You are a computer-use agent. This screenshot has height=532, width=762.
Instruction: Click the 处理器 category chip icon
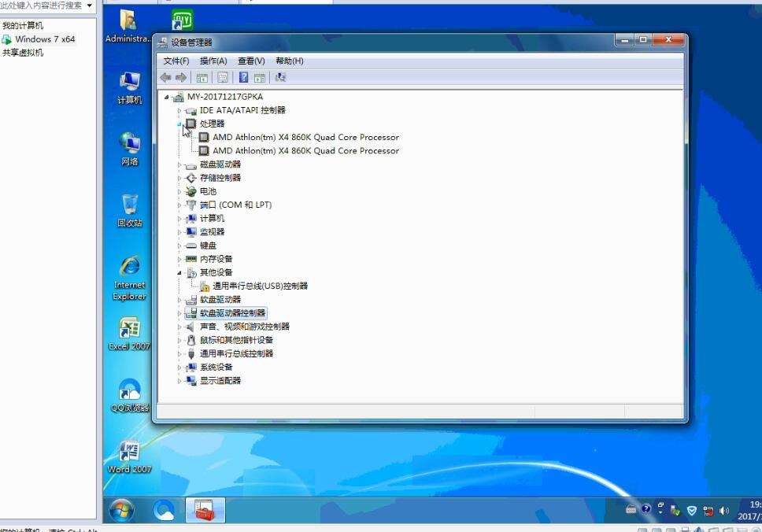[x=191, y=124]
